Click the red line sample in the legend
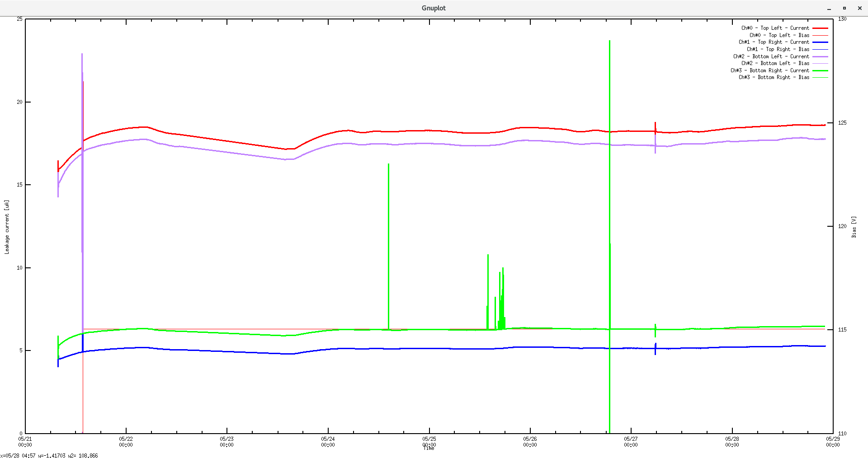The image size is (868, 458). click(x=821, y=28)
